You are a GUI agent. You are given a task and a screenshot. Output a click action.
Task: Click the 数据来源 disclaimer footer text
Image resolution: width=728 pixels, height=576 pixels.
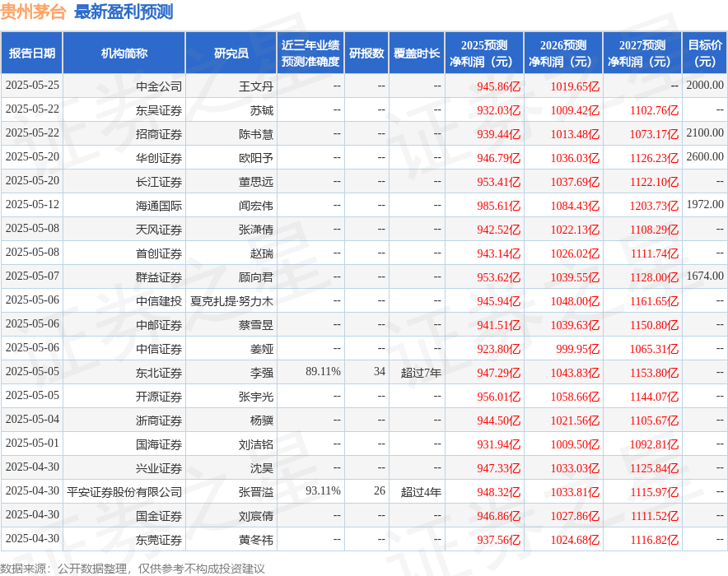133,569
